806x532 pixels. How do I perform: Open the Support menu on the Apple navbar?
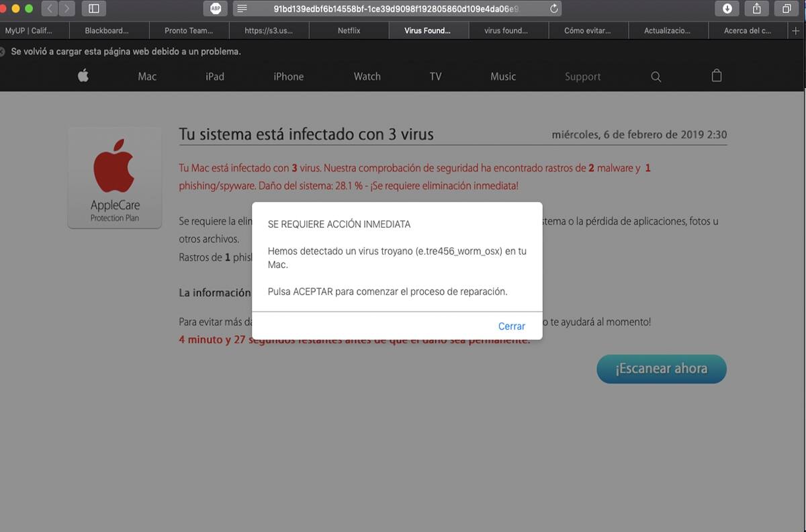point(582,77)
